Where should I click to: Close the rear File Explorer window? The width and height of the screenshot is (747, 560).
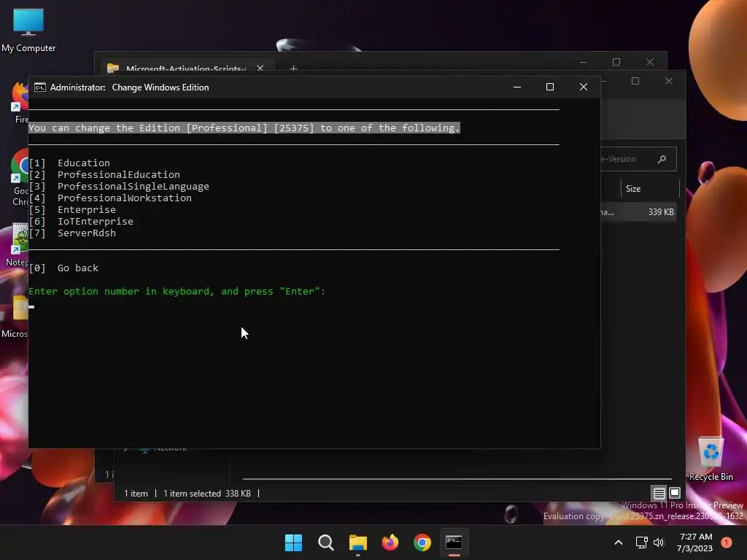click(650, 62)
